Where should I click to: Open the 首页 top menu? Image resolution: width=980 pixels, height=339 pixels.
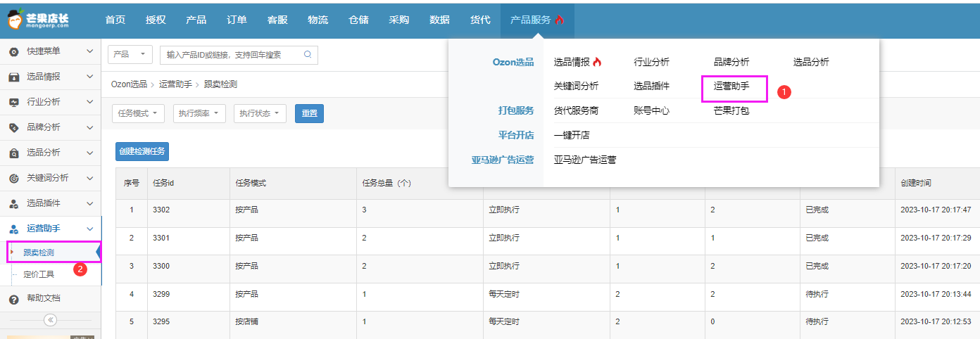pos(115,20)
